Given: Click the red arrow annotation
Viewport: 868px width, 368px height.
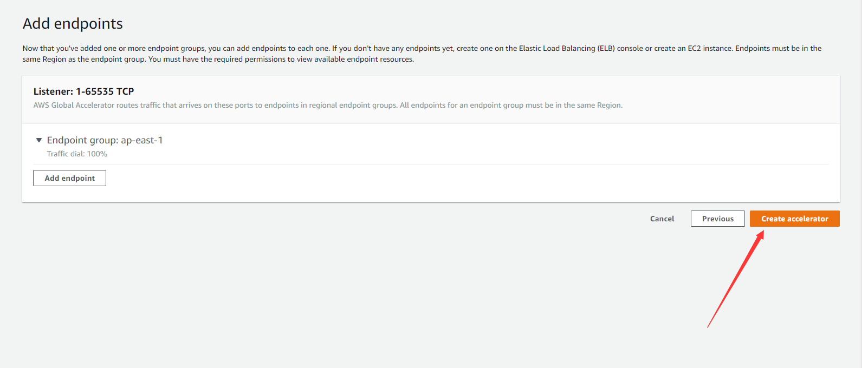Looking at the screenshot, I should point(735,280).
